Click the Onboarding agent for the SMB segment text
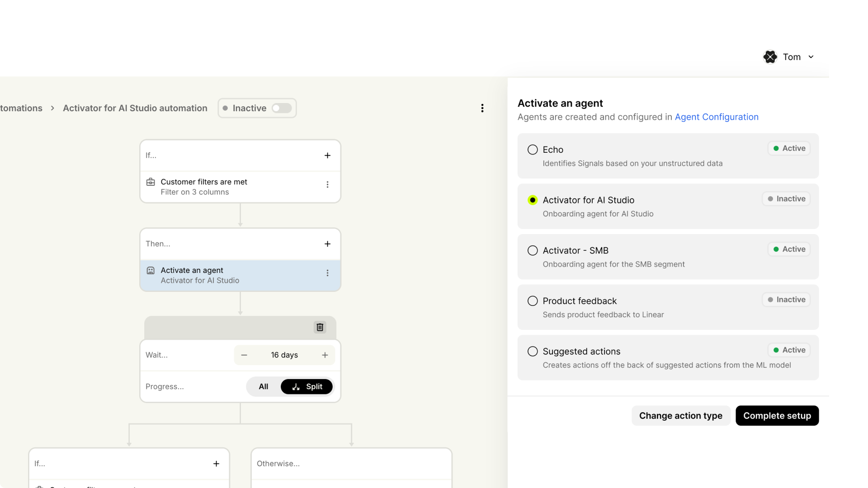This screenshot has height=488, width=868. (613, 264)
